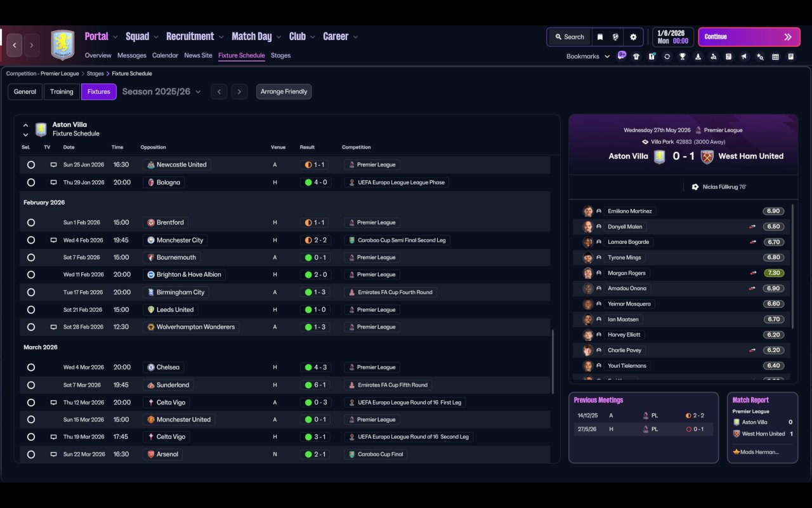Click the West Ham United crest in match panel
812x508 pixels.
pyautogui.click(x=707, y=156)
